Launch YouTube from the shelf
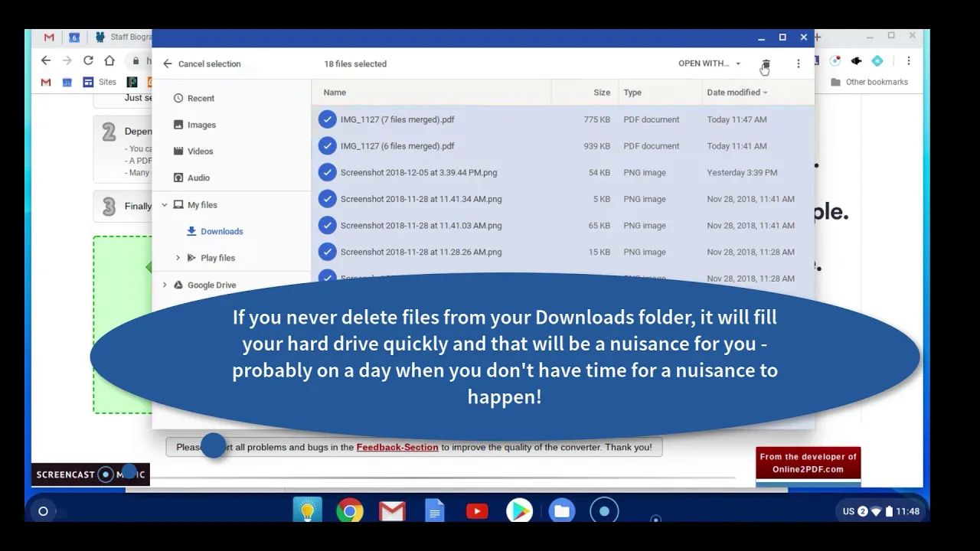This screenshot has width=980, height=551. click(477, 510)
